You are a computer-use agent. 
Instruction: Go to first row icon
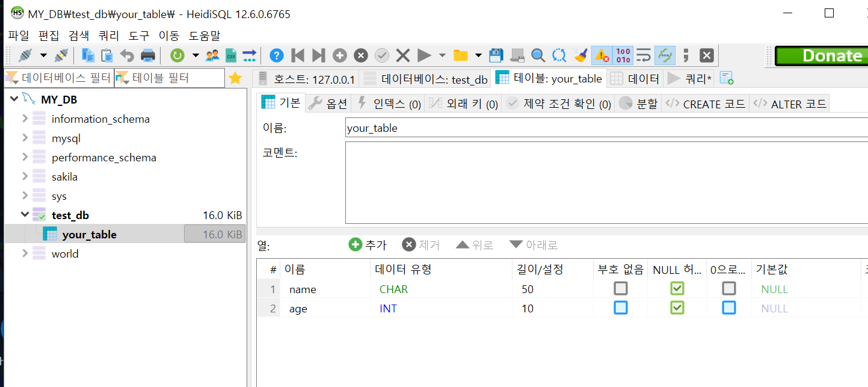coord(297,56)
